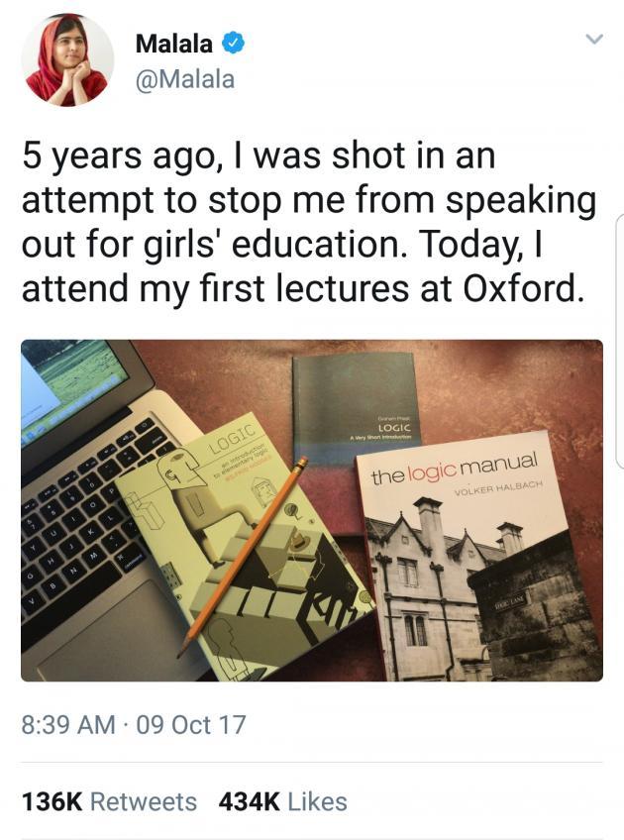This screenshot has height=840, width=624.
Task: View the 434K Likes list
Action: (282, 801)
